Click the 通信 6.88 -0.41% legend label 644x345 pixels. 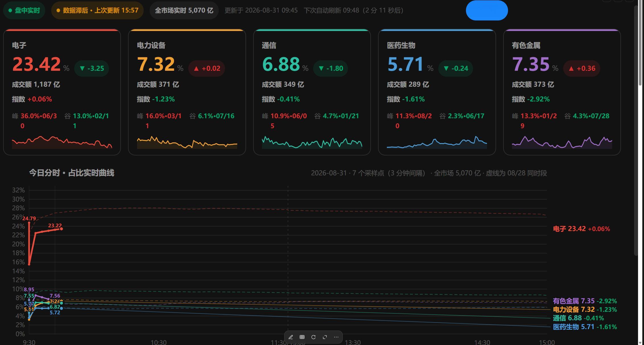578,318
